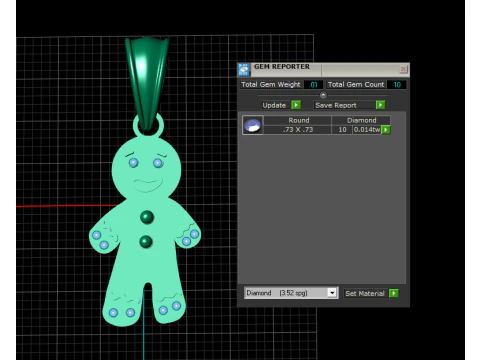Screen dimensions: 480x360
Task: Click the Update button label
Action: tap(274, 105)
